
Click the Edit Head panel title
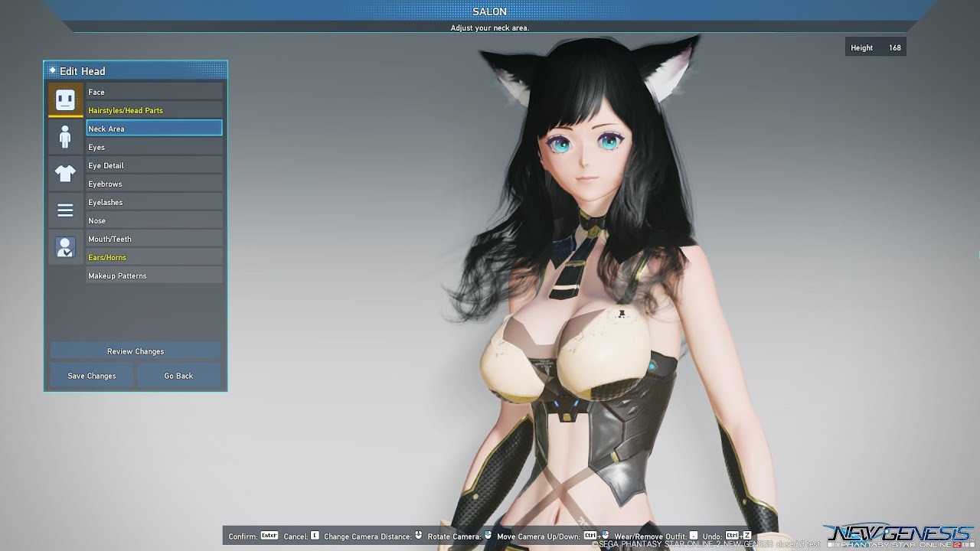pyautogui.click(x=83, y=71)
